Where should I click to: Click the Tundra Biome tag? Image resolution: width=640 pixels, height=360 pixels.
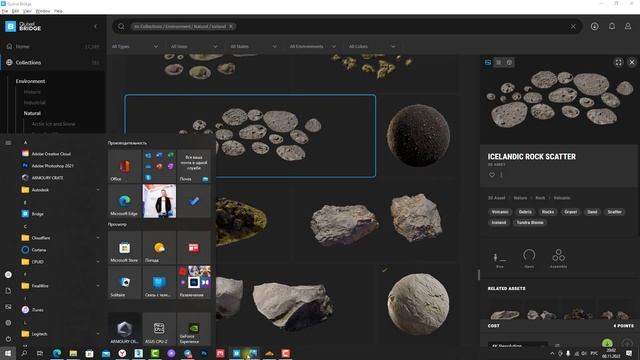pos(530,222)
